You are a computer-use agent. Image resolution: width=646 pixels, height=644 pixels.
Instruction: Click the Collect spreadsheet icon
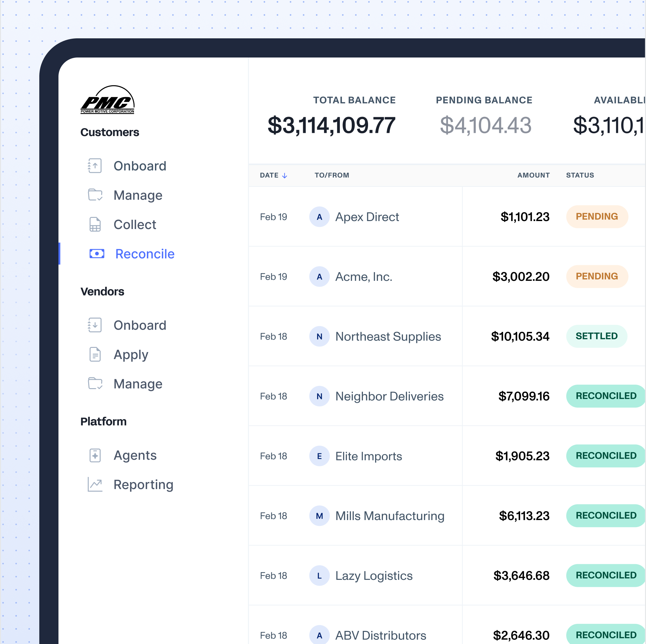[x=95, y=224]
